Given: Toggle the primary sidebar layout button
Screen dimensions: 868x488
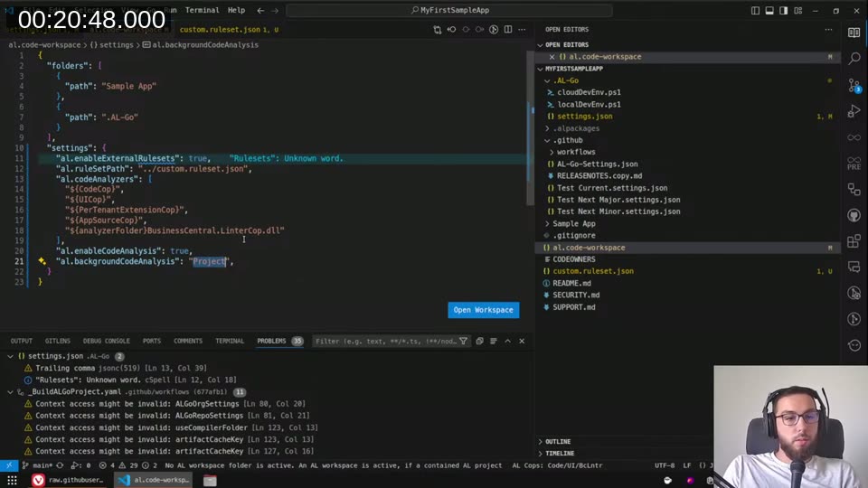Looking at the screenshot, I should tap(755, 11).
